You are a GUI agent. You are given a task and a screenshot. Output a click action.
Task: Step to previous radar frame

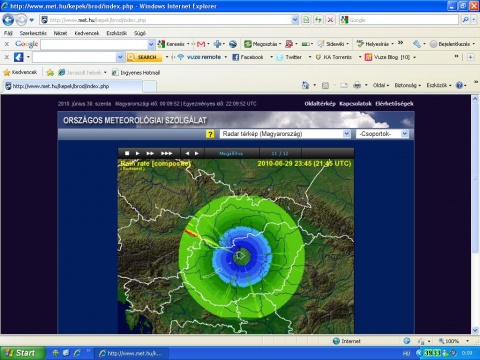click(187, 153)
